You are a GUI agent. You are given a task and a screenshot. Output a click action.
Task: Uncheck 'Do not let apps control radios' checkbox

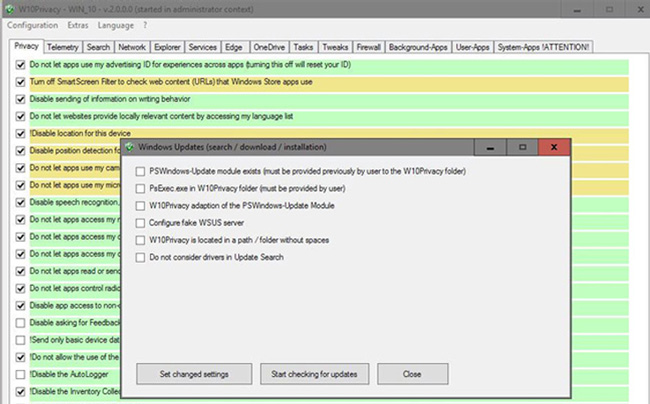click(x=20, y=288)
